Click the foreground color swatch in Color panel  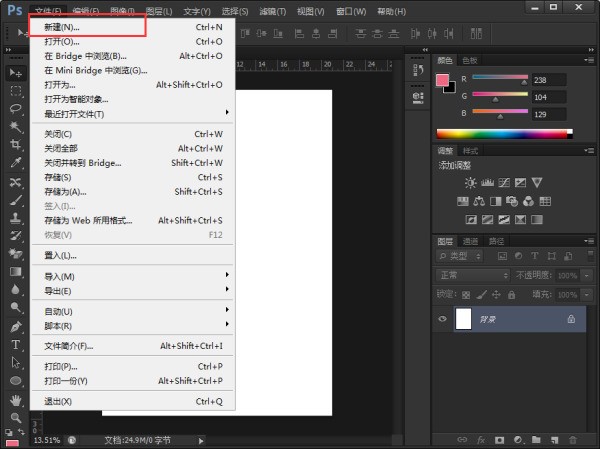(x=442, y=80)
